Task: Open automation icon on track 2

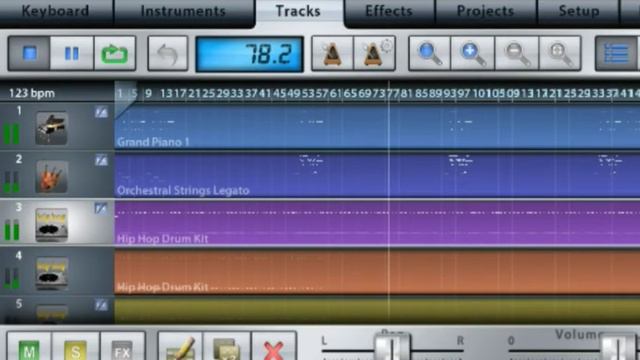Action: 101,160
